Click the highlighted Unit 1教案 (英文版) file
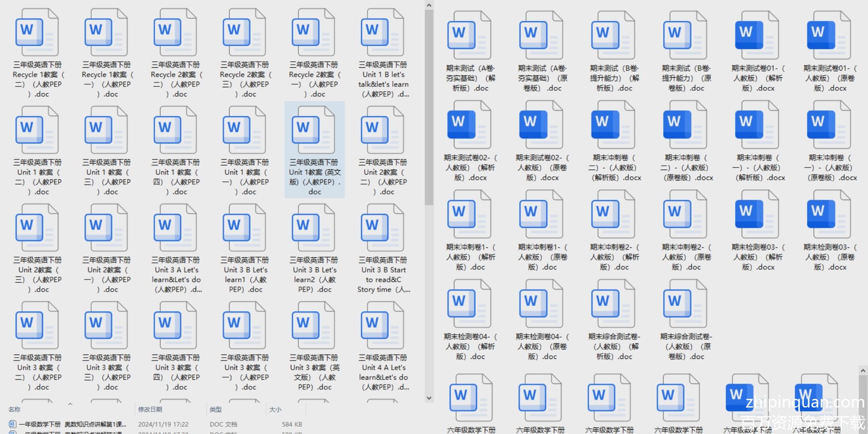The height and width of the screenshot is (434, 868). pos(315,150)
